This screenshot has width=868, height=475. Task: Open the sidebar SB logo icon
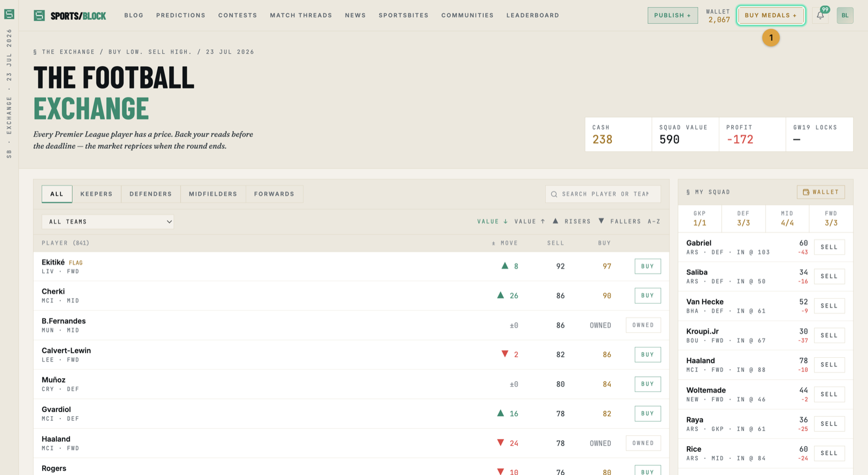(x=9, y=14)
